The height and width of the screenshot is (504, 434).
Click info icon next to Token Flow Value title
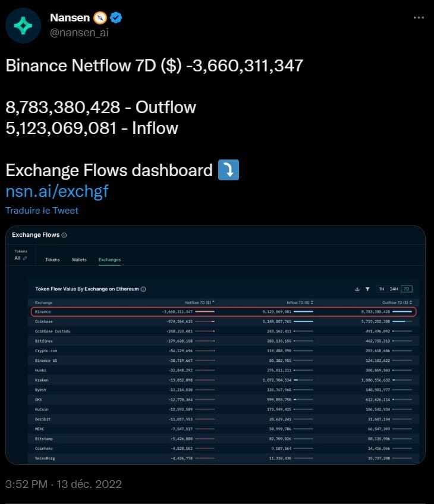point(143,289)
